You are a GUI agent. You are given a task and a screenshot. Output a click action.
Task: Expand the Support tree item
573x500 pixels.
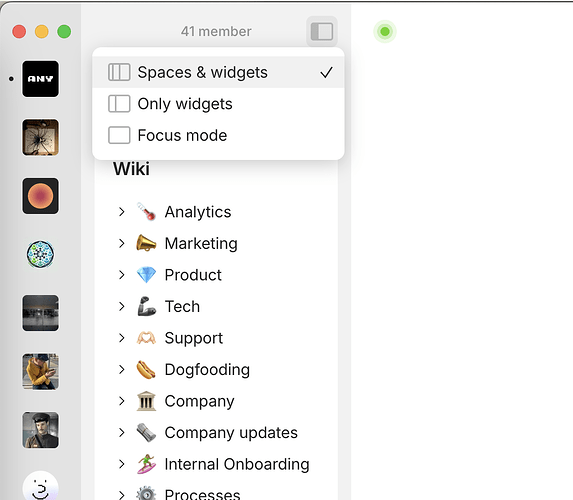coord(122,338)
